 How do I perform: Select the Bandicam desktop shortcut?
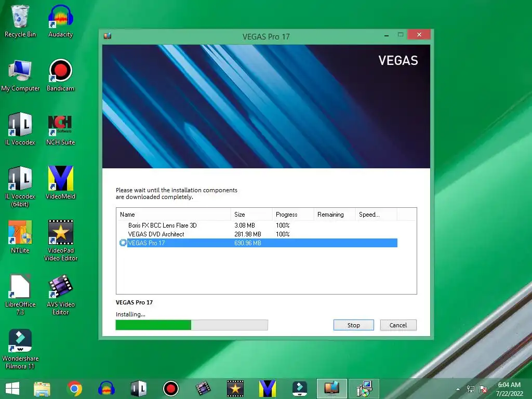pos(60,75)
